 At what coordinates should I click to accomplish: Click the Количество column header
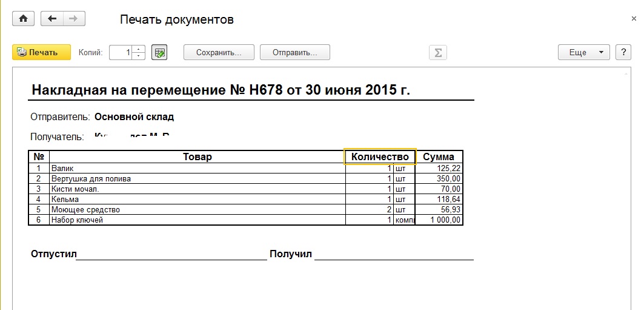tap(380, 157)
